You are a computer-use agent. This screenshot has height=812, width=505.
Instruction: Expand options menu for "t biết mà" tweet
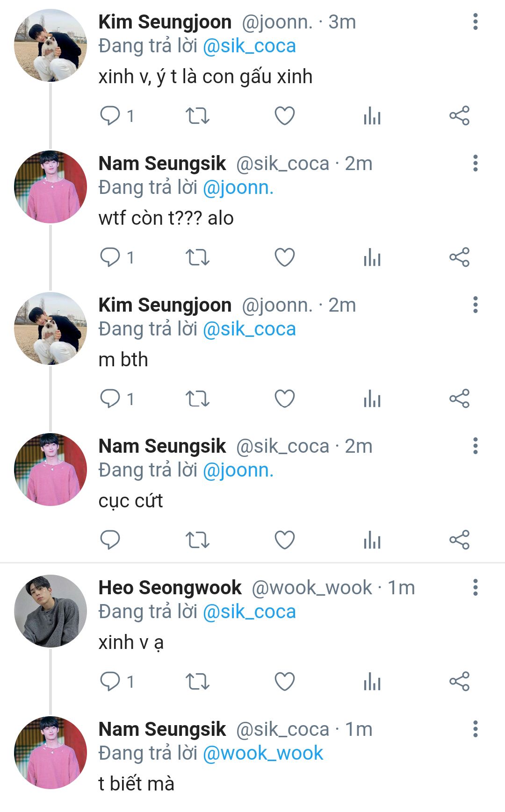click(x=476, y=729)
